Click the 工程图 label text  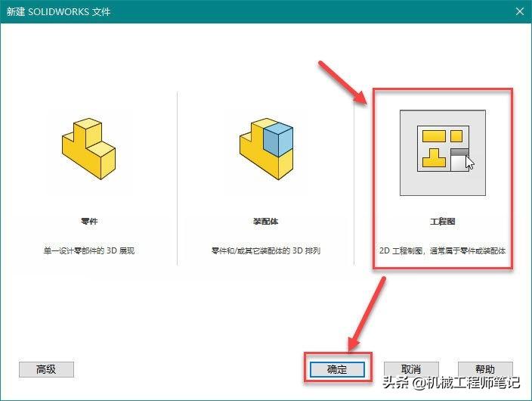442,222
